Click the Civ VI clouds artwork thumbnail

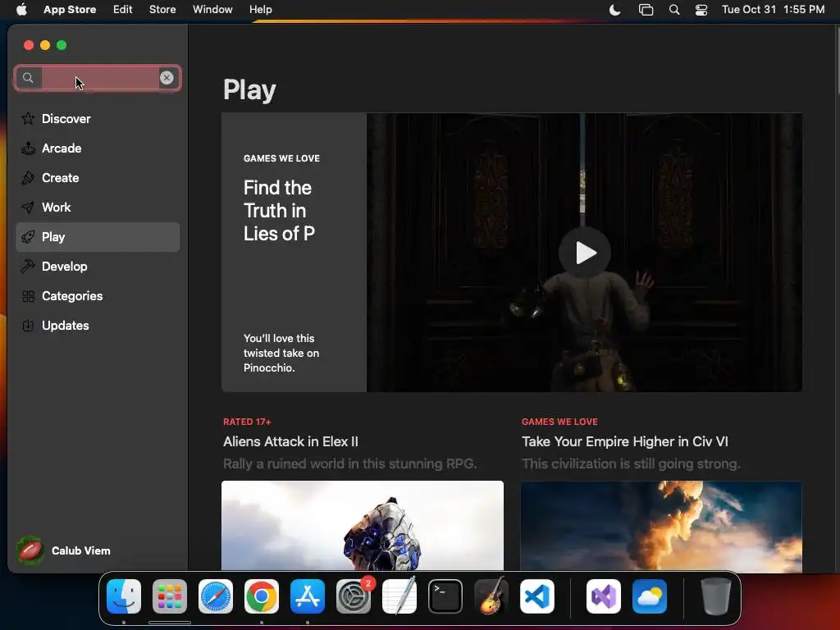(661, 525)
